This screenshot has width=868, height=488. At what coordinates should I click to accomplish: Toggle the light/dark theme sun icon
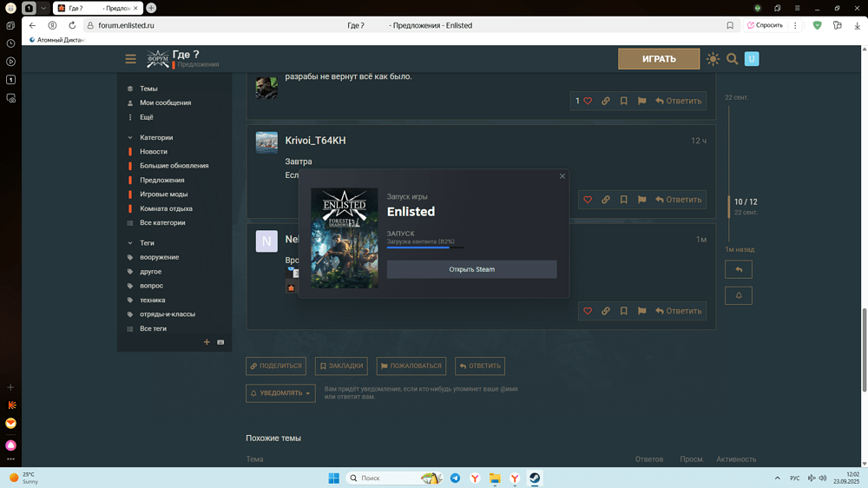click(713, 59)
